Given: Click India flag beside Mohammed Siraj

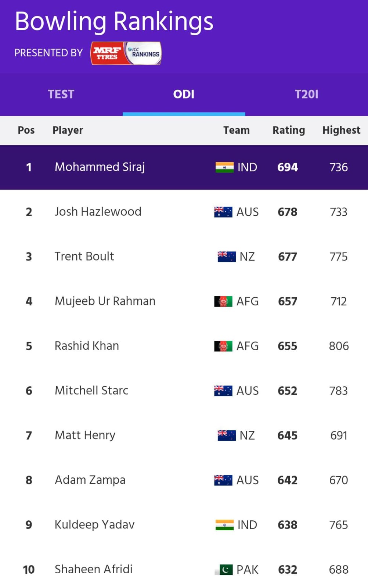Looking at the screenshot, I should [x=224, y=167].
